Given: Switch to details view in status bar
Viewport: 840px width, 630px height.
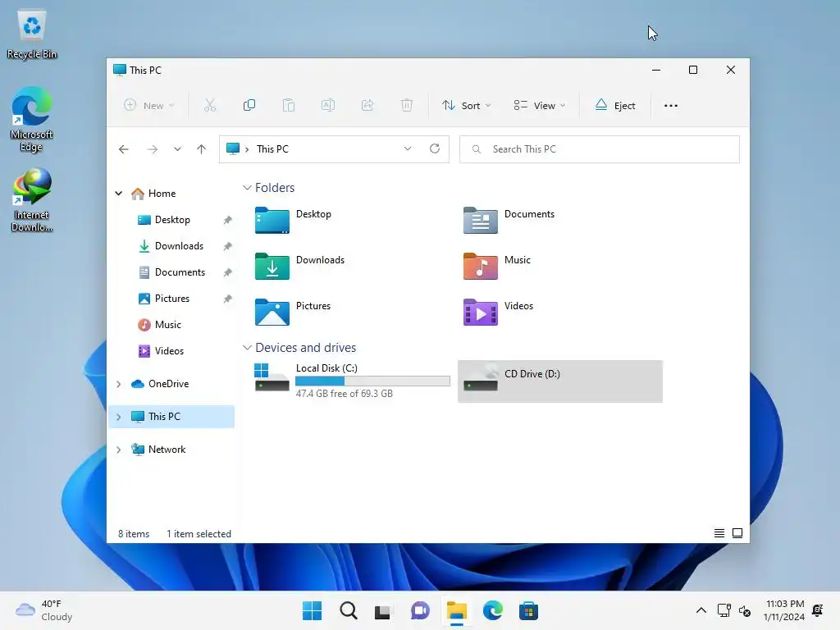Looking at the screenshot, I should pos(719,533).
